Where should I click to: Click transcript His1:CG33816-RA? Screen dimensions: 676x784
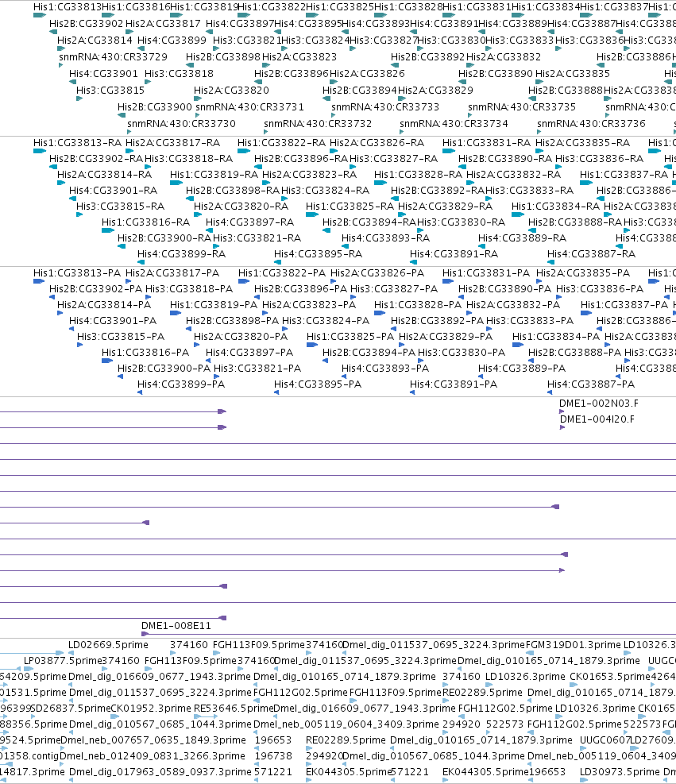(x=146, y=222)
